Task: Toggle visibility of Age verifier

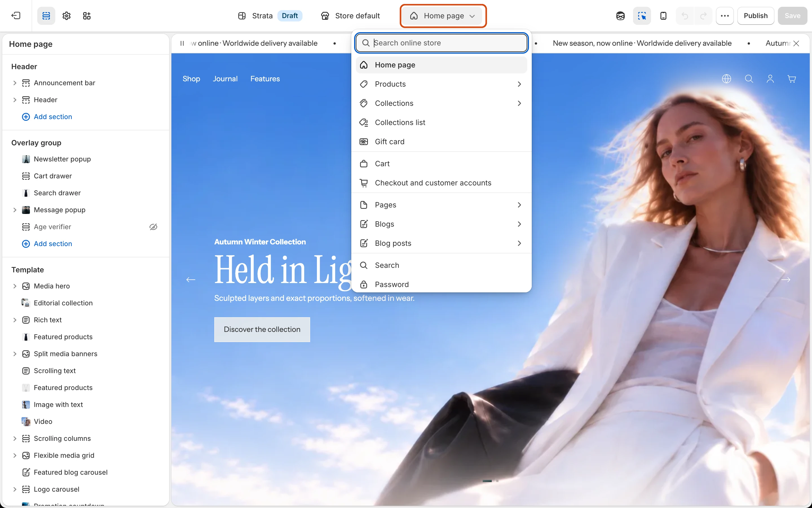Action: [153, 227]
